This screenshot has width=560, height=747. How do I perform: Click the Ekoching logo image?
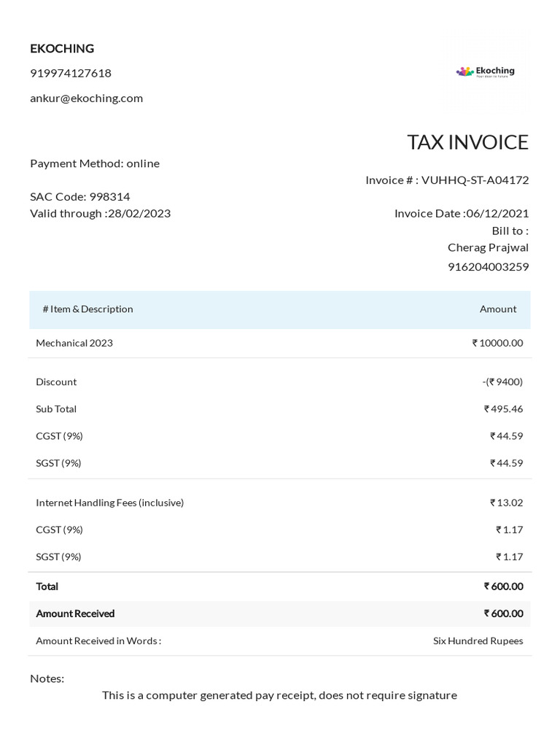click(x=486, y=71)
